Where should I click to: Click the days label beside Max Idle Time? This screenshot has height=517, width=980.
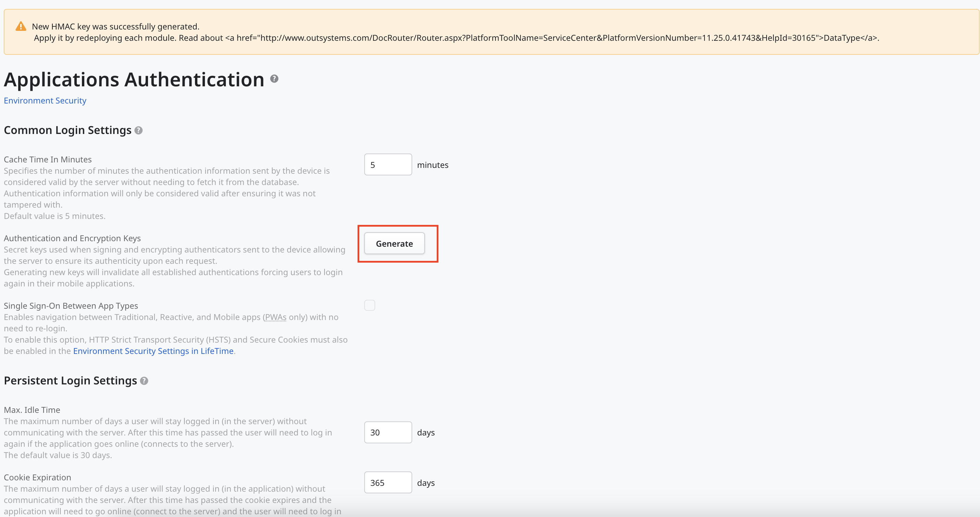coord(425,432)
